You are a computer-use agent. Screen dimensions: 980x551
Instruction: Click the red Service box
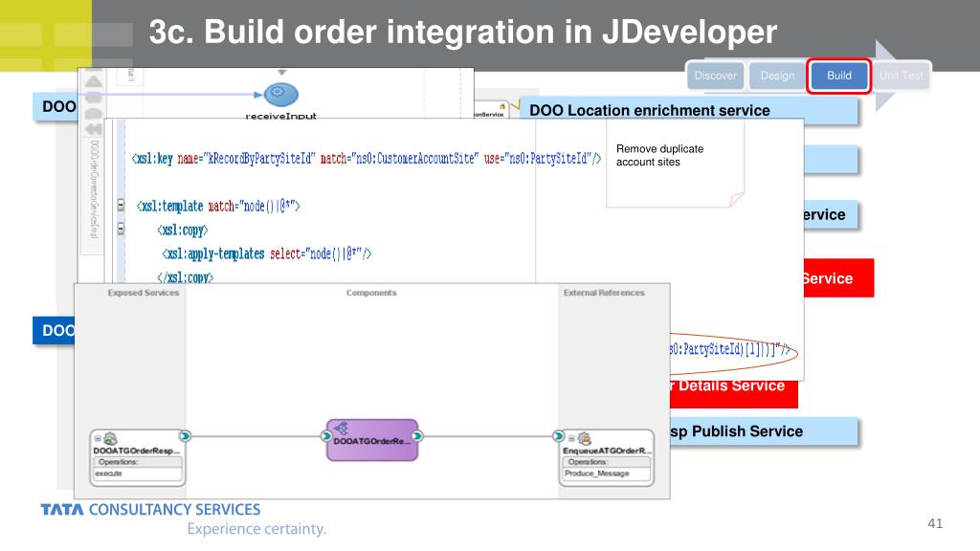click(838, 278)
